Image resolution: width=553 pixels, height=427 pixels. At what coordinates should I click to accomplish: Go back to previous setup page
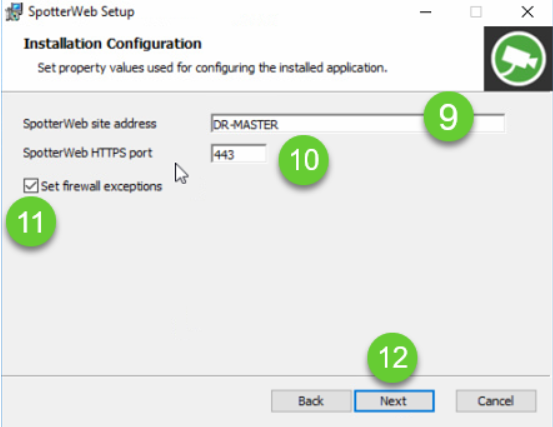(311, 401)
